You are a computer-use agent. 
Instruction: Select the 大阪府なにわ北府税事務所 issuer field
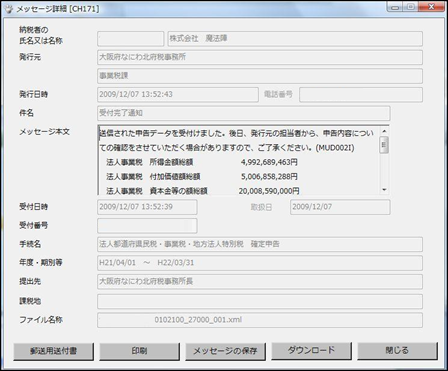(x=260, y=57)
